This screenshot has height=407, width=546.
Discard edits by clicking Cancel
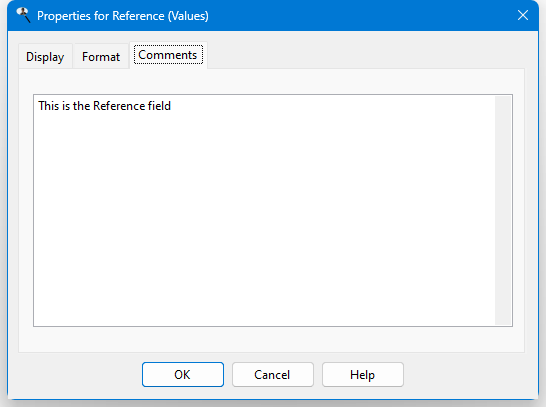(x=273, y=375)
